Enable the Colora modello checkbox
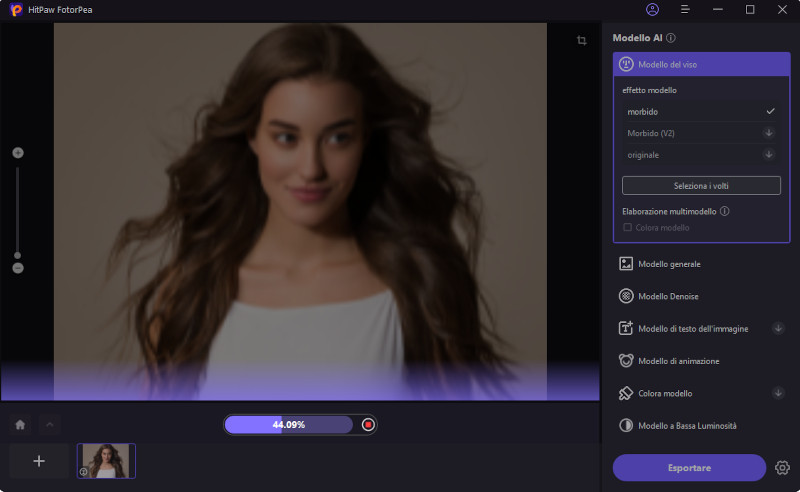This screenshot has height=492, width=800. 628,227
